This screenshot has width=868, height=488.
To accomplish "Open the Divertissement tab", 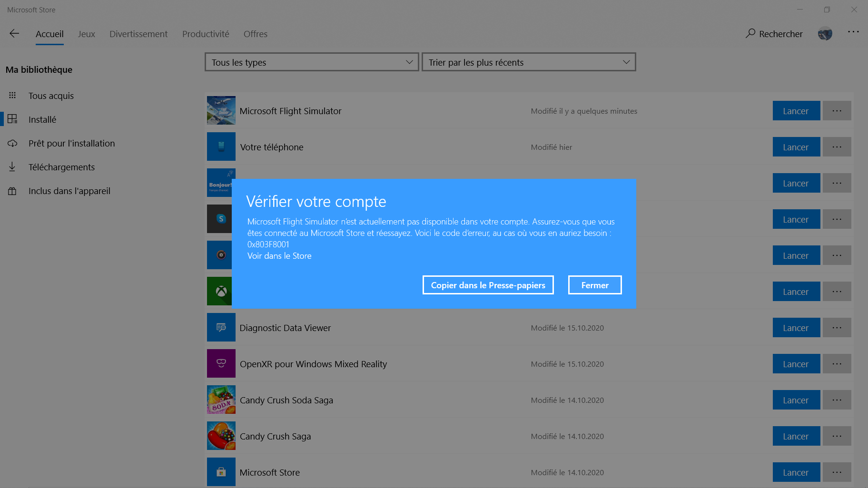I will pyautogui.click(x=138, y=34).
